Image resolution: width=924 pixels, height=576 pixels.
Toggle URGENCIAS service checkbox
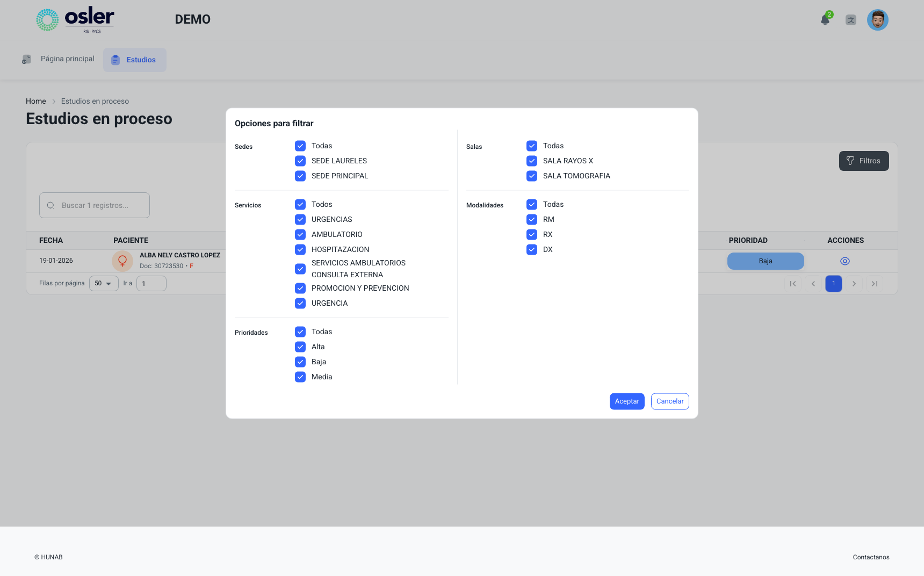(x=300, y=219)
